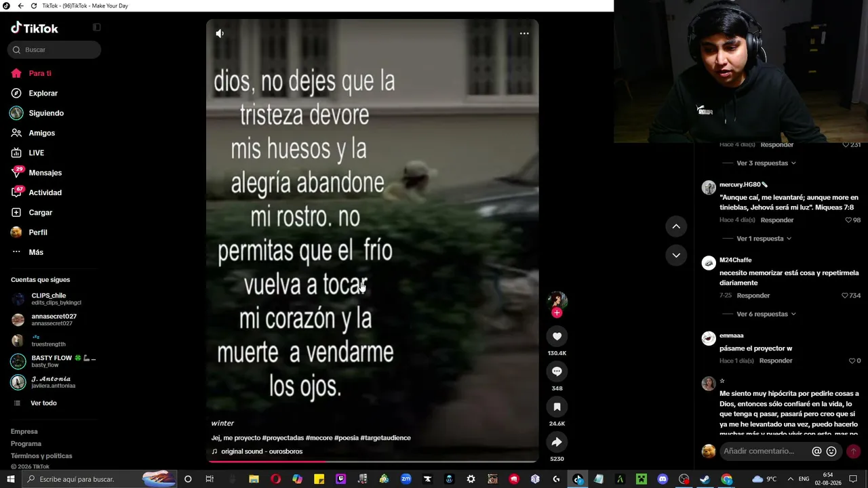Open the Perfil page

coord(29,232)
